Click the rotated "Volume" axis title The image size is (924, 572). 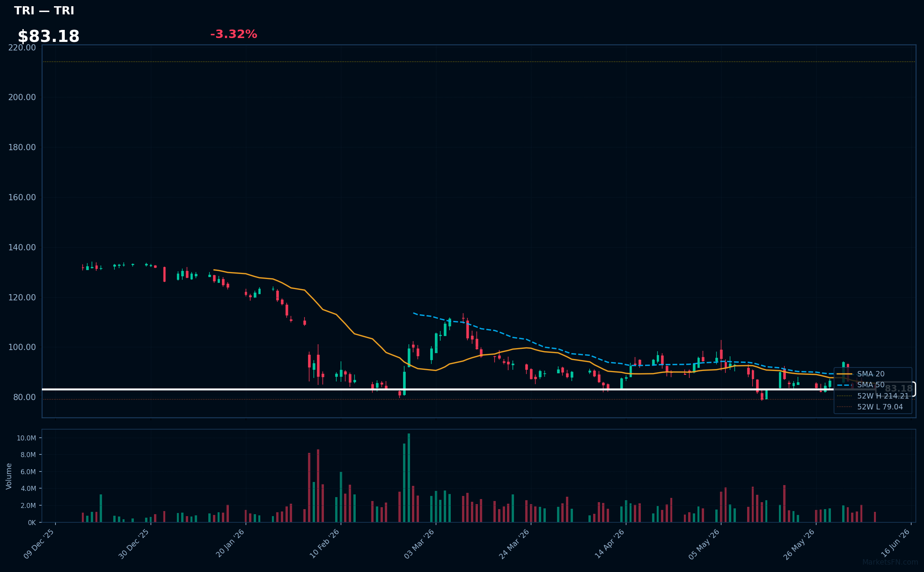[x=9, y=476]
